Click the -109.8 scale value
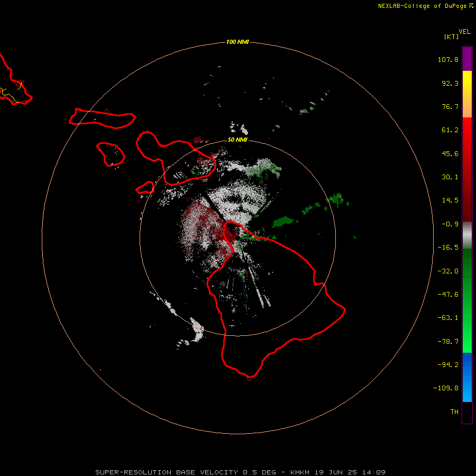The height and width of the screenshot is (476, 476). coord(446,388)
